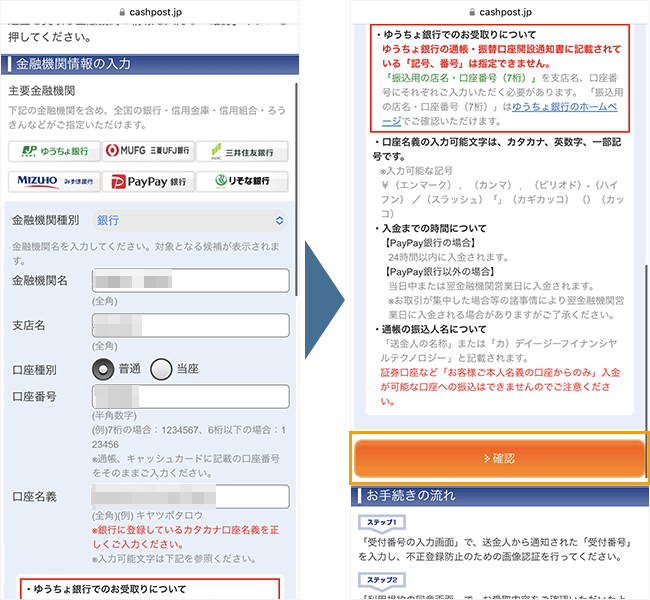The image size is (650, 600).
Task: Select the MIZUHO みずほ銀行 bank button
Action: (x=54, y=181)
